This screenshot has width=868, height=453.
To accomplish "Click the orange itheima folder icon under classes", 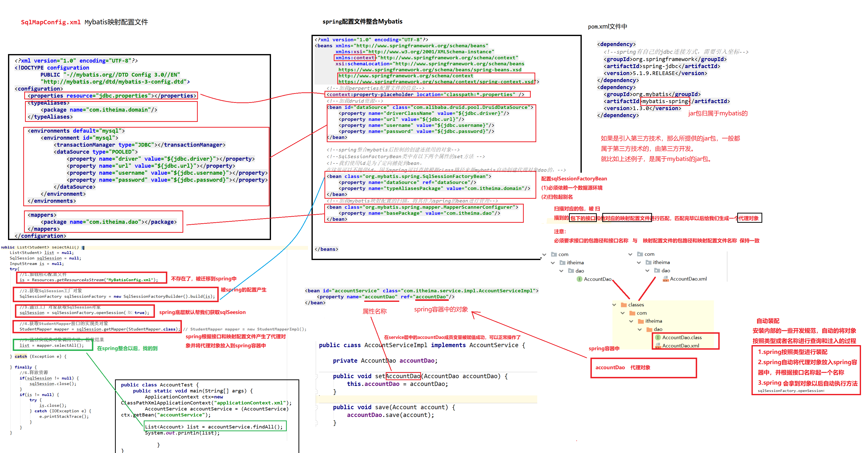I will click(640, 321).
